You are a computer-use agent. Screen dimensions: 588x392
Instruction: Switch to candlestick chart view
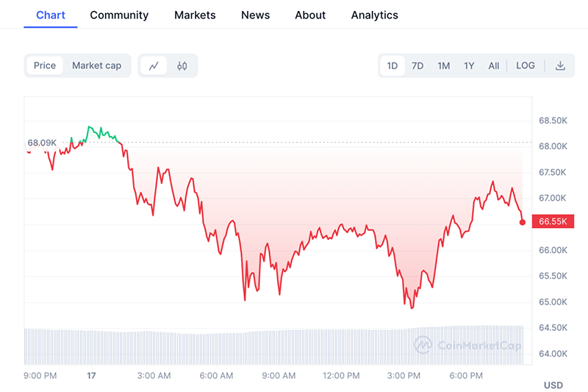[x=182, y=65]
